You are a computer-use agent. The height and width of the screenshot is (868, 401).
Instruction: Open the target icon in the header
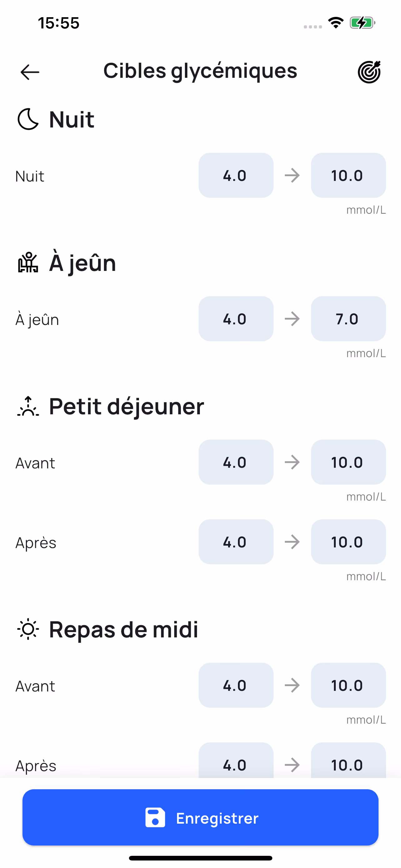(x=369, y=72)
